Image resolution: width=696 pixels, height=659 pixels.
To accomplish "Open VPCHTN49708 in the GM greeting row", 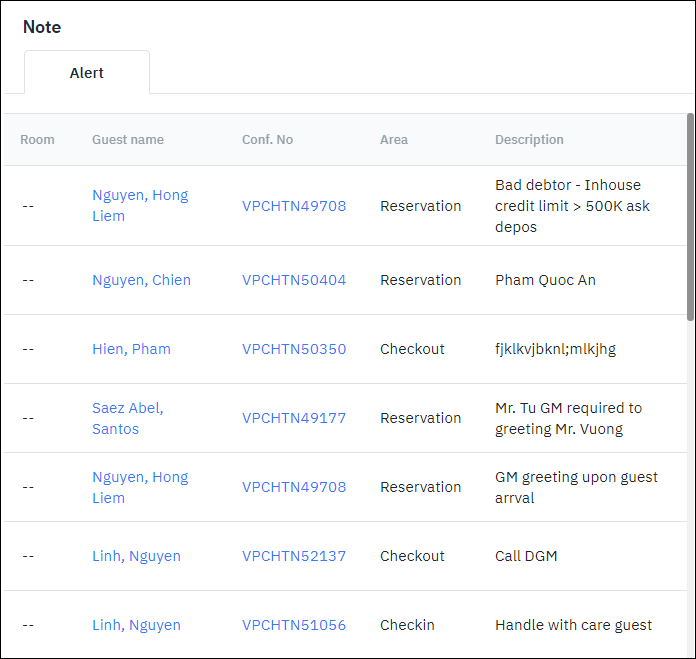I will (294, 487).
